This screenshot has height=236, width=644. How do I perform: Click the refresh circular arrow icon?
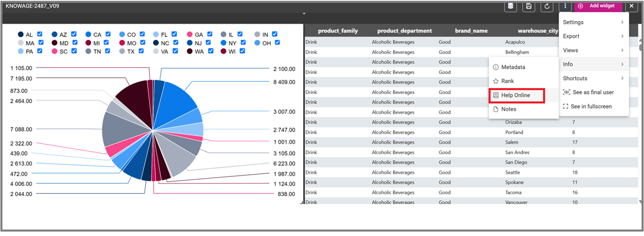click(x=547, y=6)
